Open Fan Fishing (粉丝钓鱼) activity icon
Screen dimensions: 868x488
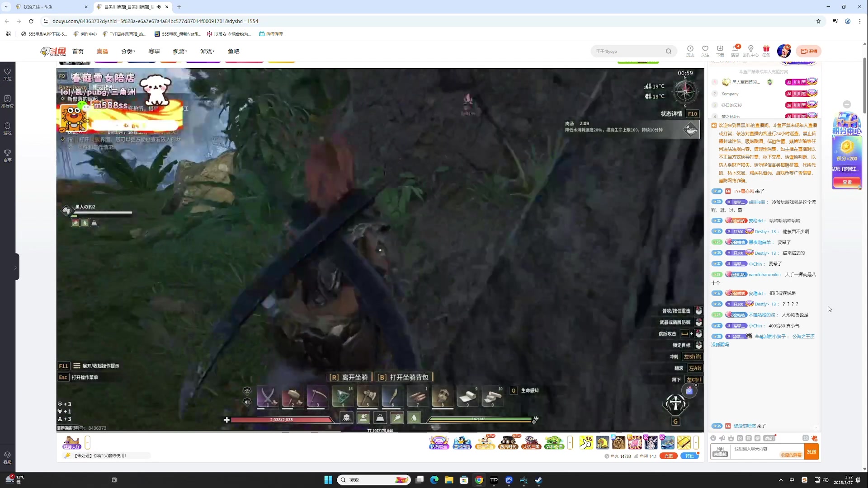point(485,442)
